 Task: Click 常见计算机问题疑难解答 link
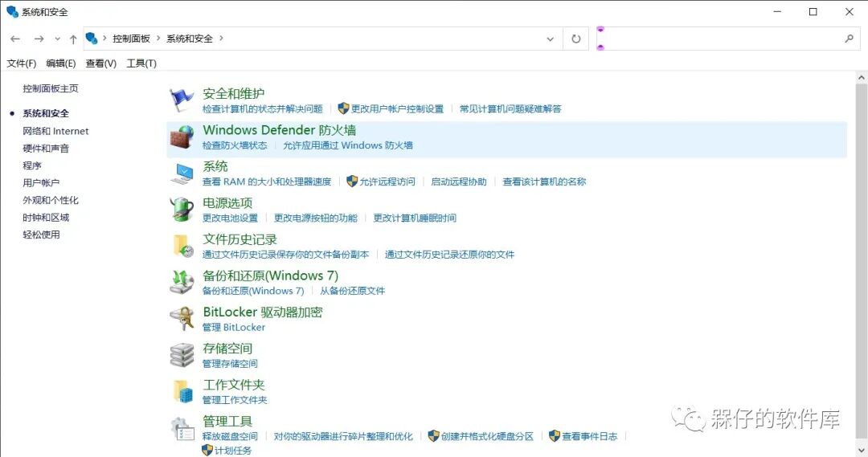click(x=510, y=109)
